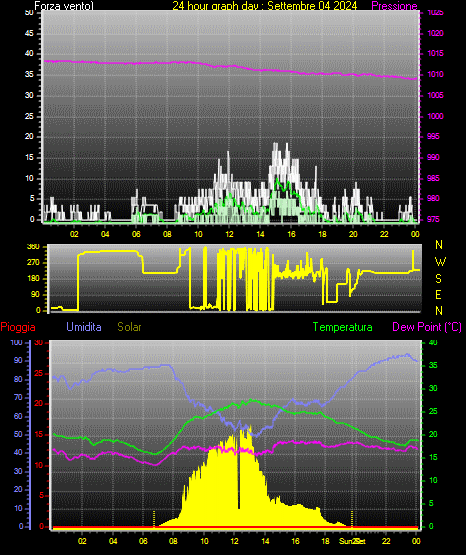The width and height of the screenshot is (466, 555).
Task: Click the hour 18 label under the wind graph
Action: [322, 234]
